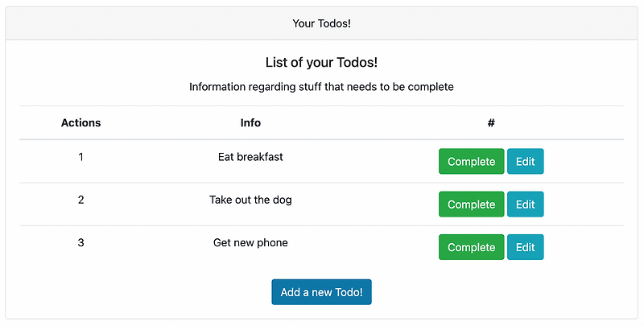Complete the Eat breakfast todo
644x326 pixels.
(471, 162)
